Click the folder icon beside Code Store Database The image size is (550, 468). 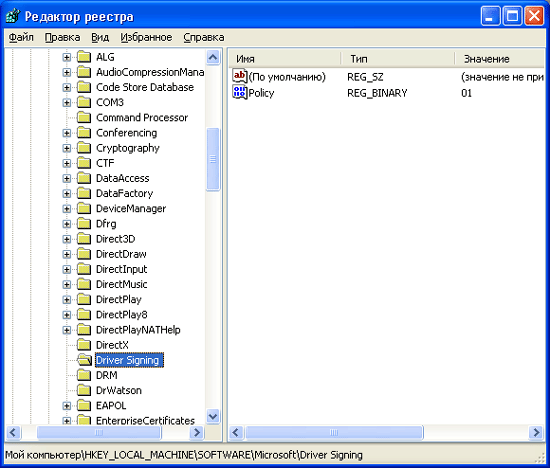pos(84,87)
